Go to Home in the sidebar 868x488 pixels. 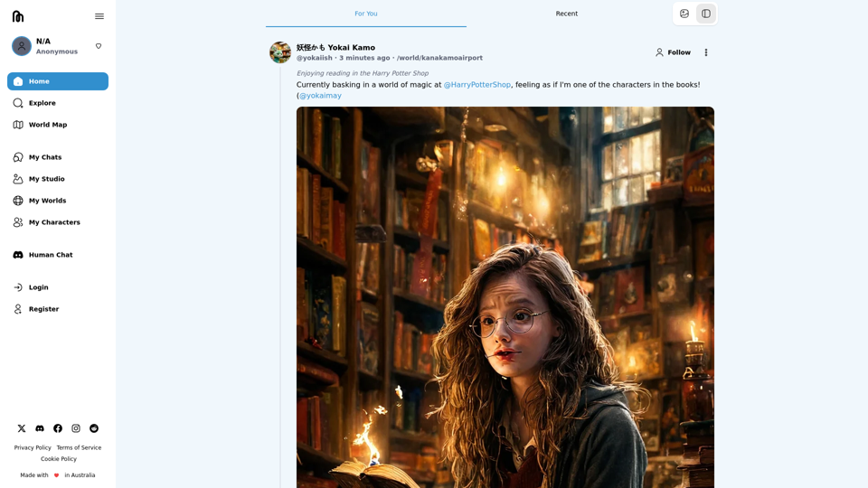coord(58,81)
